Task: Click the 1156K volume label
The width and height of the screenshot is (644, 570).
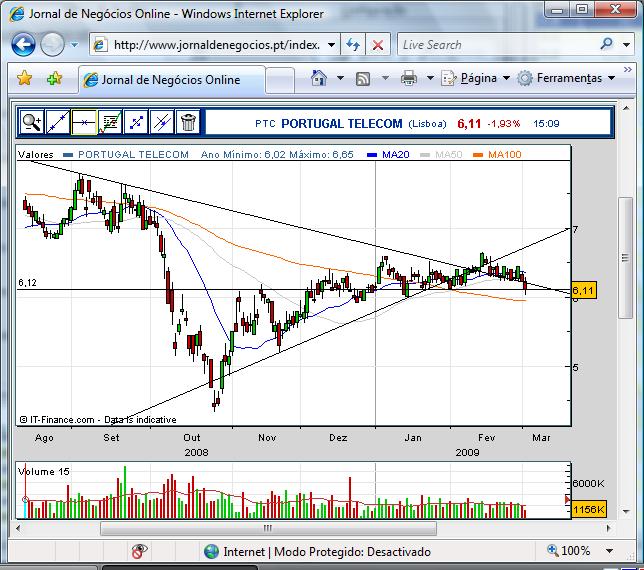Action: click(x=589, y=509)
